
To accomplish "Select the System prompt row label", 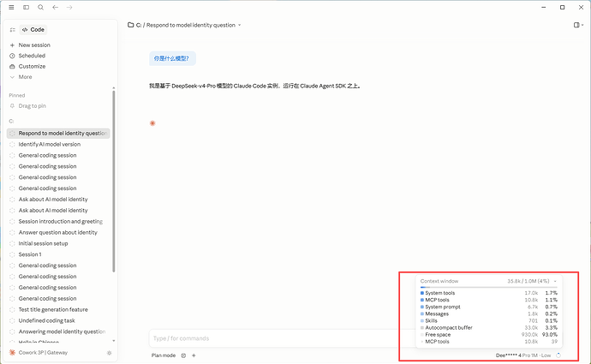I will tap(443, 307).
